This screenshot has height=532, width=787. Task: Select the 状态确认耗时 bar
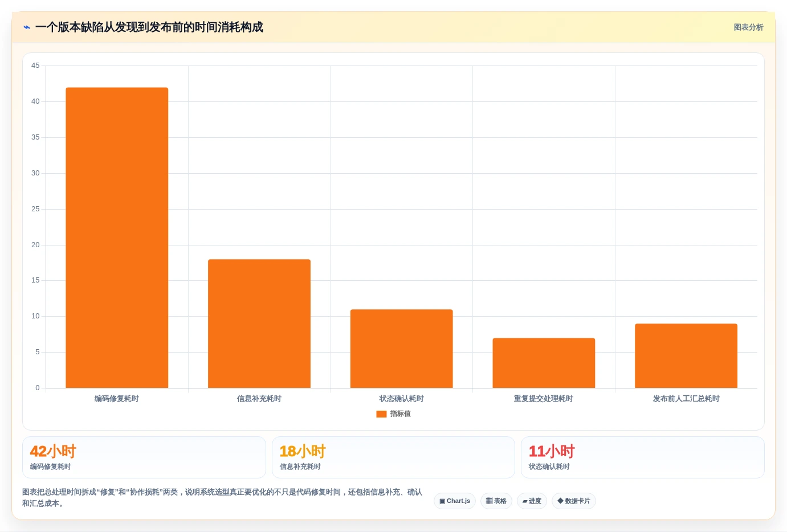[402, 349]
